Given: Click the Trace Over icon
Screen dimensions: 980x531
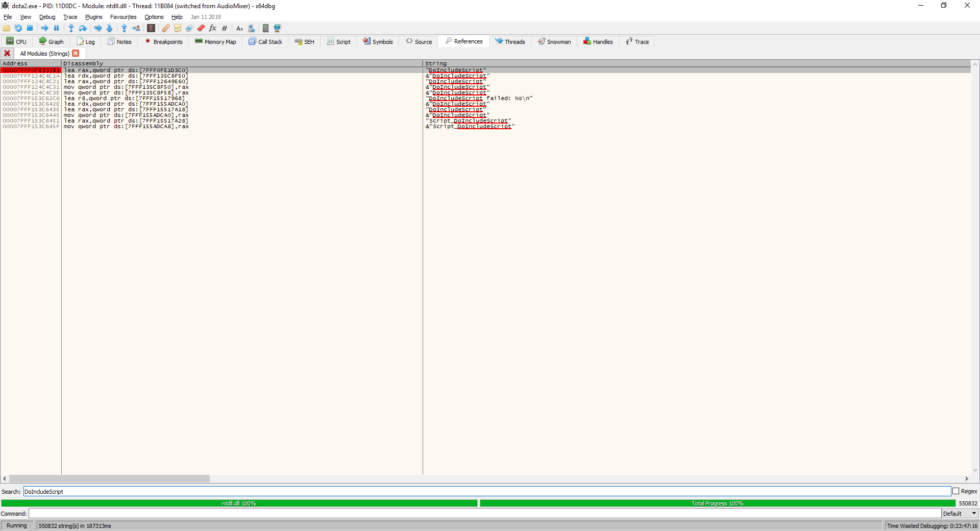Looking at the screenshot, I should (x=109, y=28).
